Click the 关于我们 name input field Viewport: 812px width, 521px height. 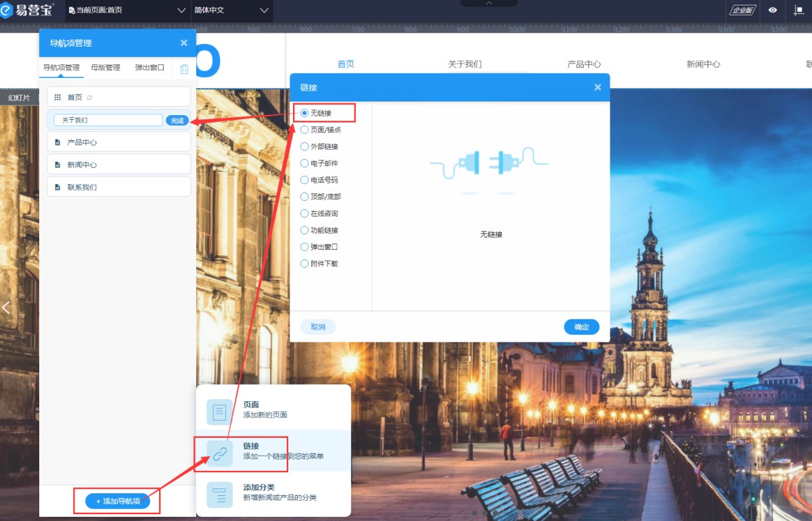pyautogui.click(x=108, y=120)
